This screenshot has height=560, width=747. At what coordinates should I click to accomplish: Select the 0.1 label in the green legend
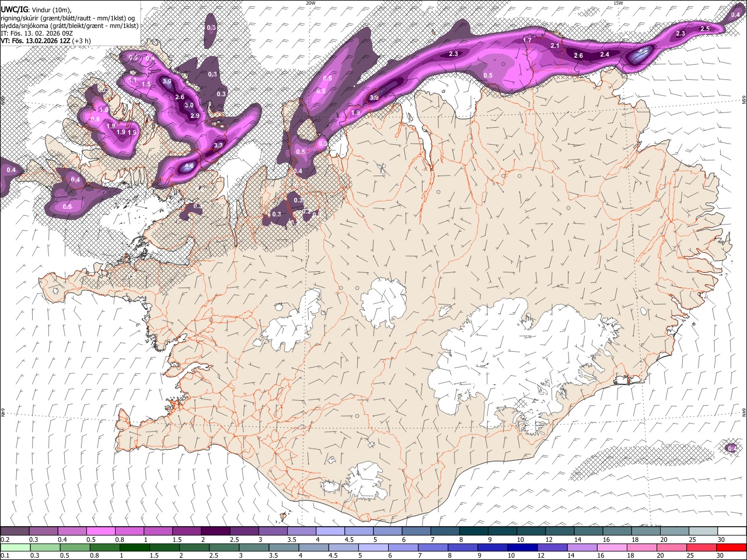5,555
